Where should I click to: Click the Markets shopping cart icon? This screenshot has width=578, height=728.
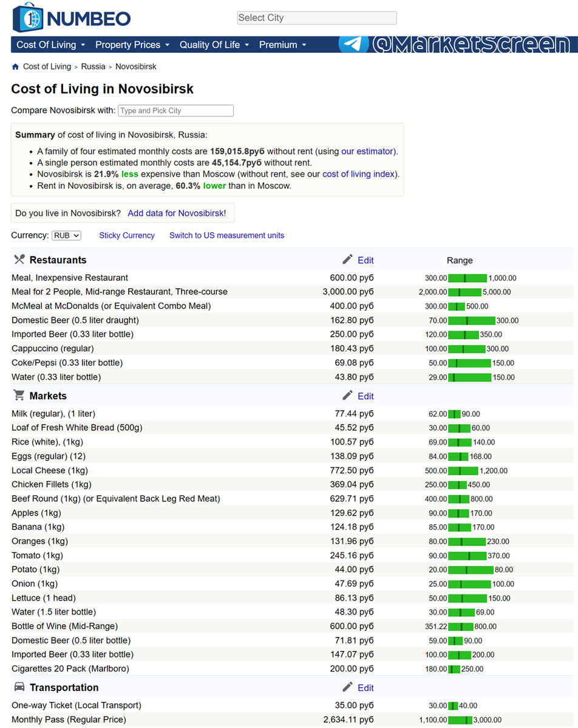[19, 396]
